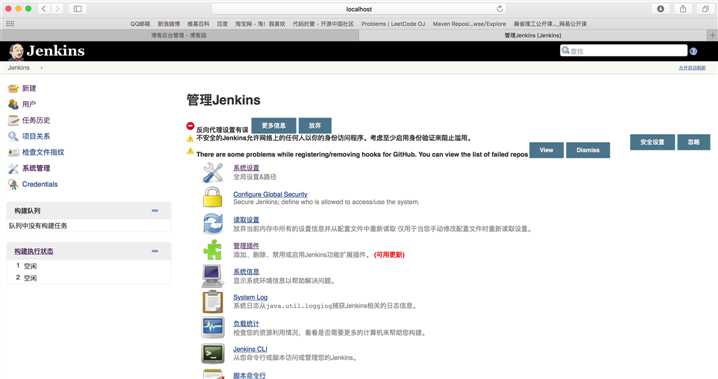Open the 管理插件 link

[246, 246]
